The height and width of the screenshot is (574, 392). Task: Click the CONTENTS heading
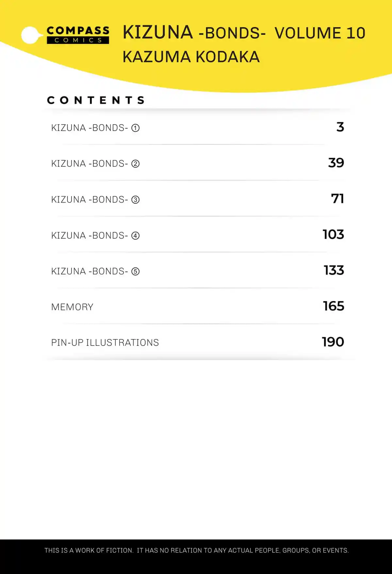tap(96, 100)
